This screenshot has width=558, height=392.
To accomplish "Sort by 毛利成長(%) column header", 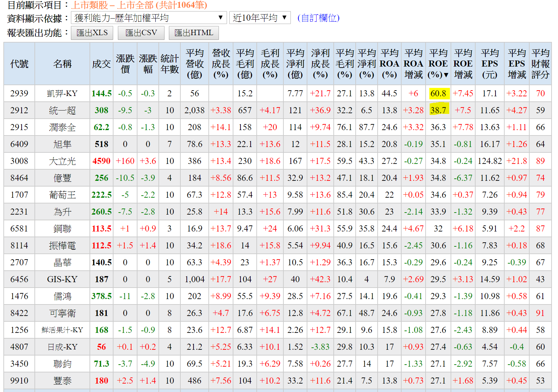I will click(270, 64).
